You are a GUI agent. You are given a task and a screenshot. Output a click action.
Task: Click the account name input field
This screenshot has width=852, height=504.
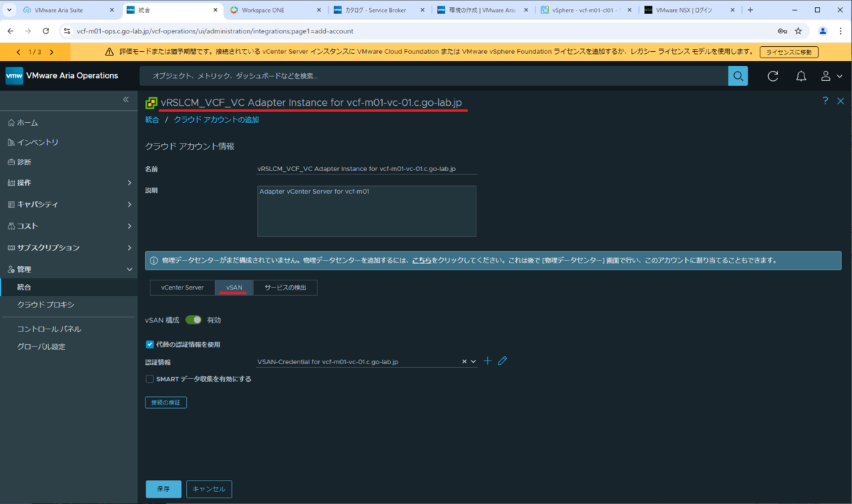(367, 169)
